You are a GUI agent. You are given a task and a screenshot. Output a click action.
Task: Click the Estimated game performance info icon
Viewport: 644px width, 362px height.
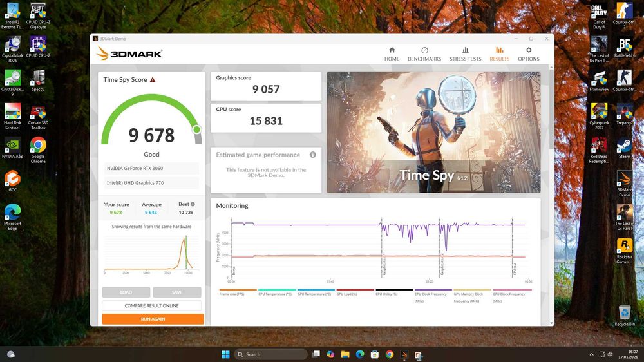pos(312,155)
